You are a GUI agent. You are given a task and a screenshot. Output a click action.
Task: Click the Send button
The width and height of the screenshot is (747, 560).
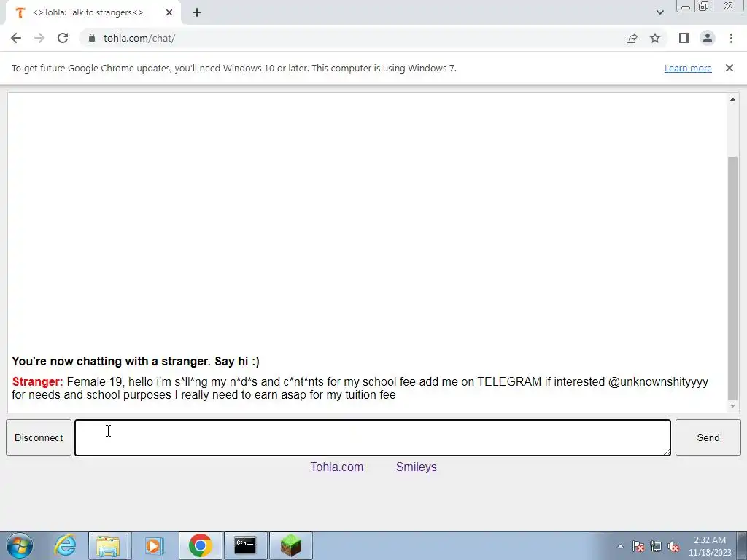[x=708, y=437]
